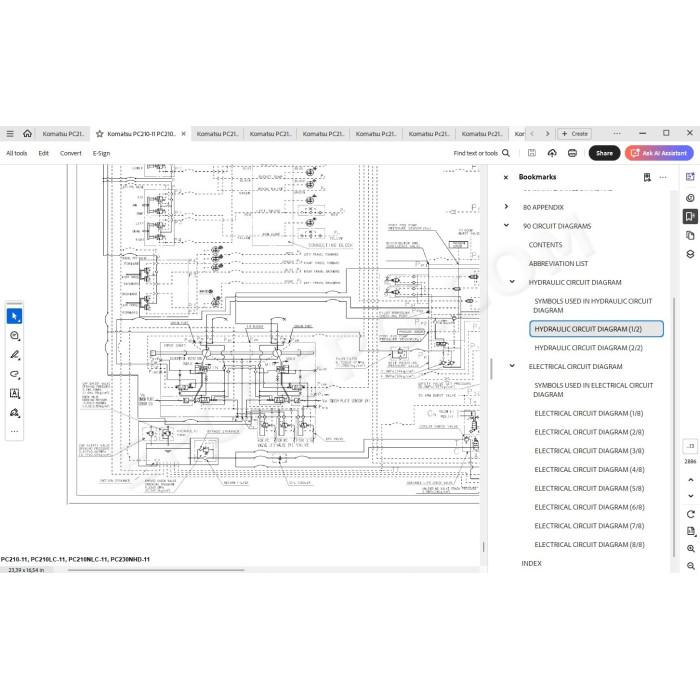Open HYDRAULIC CIRCUIT DIAGRAM (2/2) bookmark

tap(588, 347)
